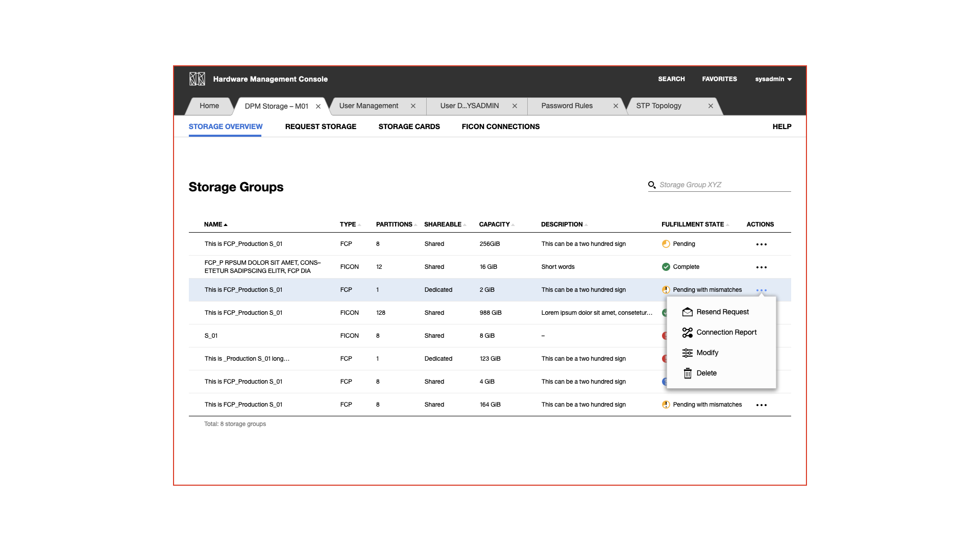
Task: Sort the table by CAPACITY column
Action: pyautogui.click(x=494, y=224)
